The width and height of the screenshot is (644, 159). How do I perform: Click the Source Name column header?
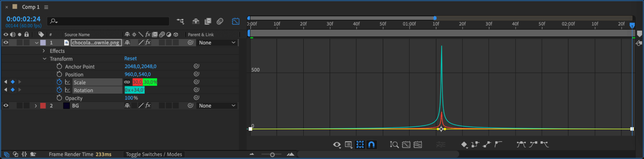[77, 35]
